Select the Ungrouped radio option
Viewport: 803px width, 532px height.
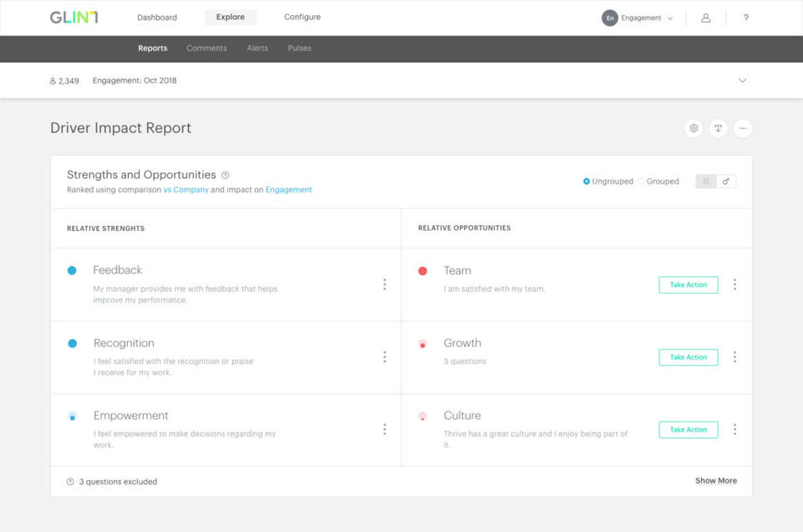pyautogui.click(x=587, y=182)
